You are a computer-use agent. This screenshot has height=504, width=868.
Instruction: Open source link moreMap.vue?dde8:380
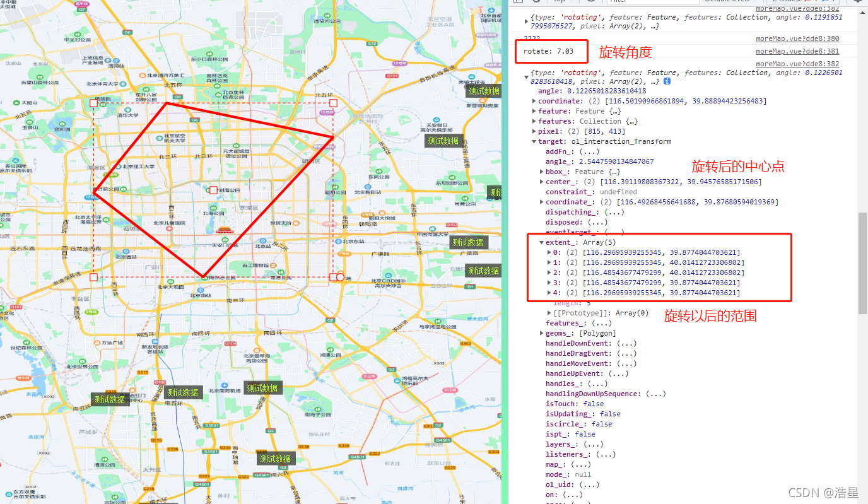point(797,38)
